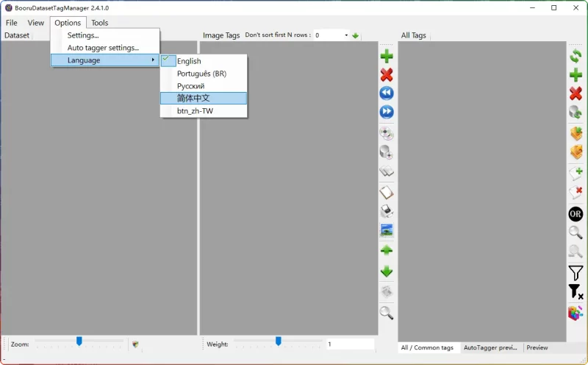Switch to All / Common tags tab

(427, 348)
